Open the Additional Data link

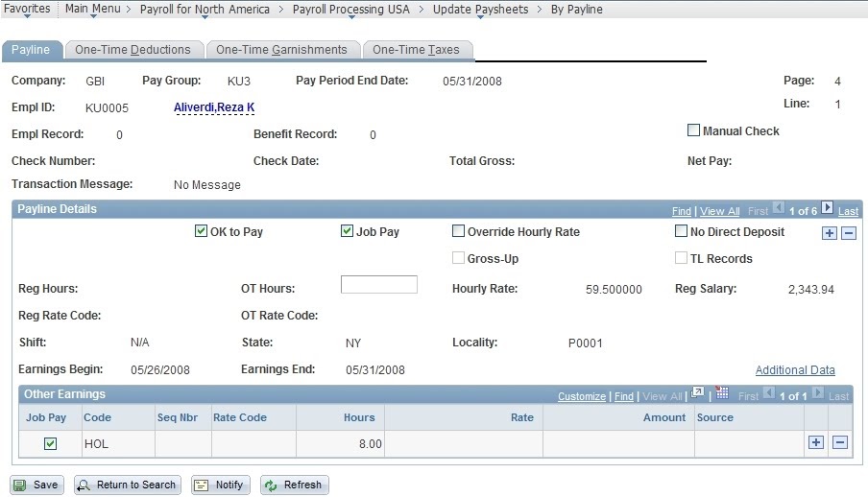[795, 369]
